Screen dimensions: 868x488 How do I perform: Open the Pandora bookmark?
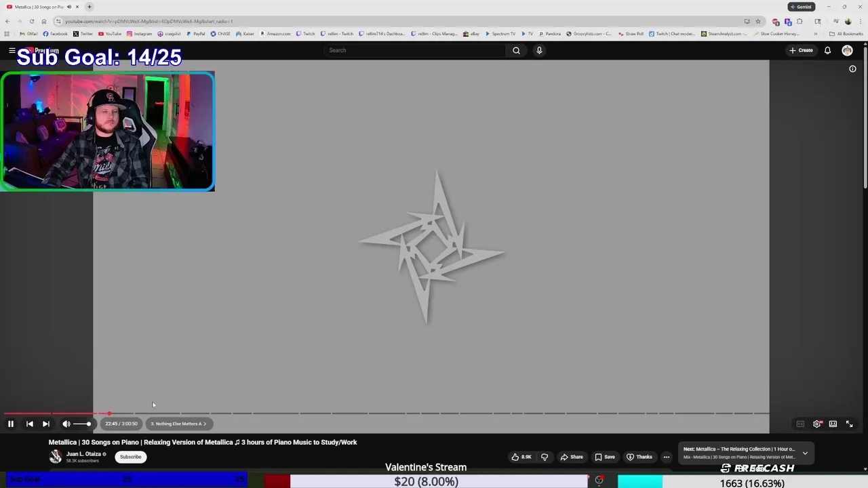click(549, 33)
